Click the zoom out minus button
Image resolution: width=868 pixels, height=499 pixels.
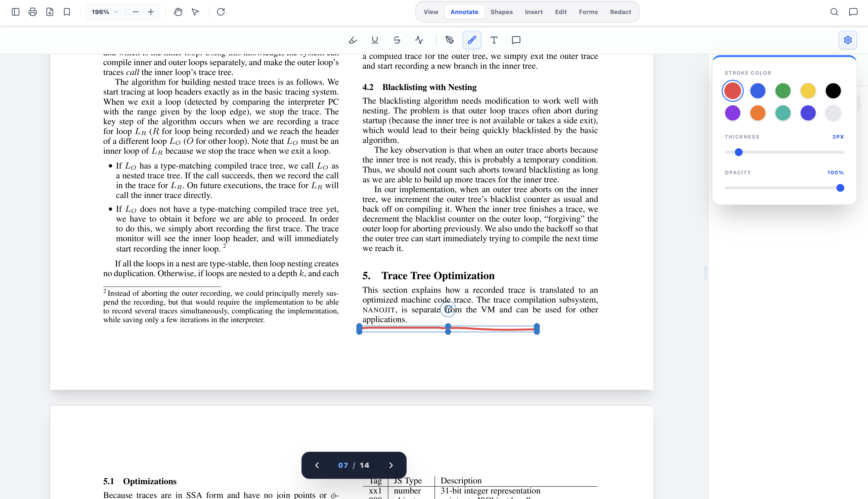tap(136, 12)
